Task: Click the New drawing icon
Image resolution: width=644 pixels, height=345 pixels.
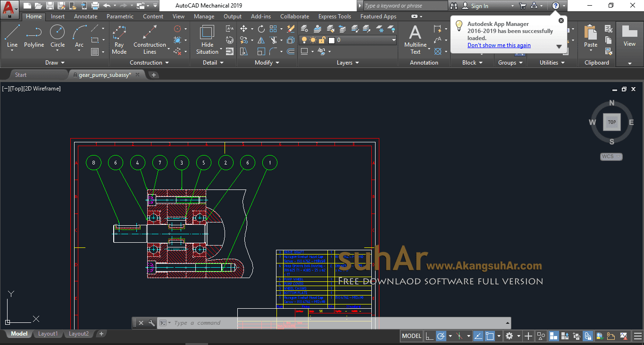Action: pyautogui.click(x=27, y=6)
